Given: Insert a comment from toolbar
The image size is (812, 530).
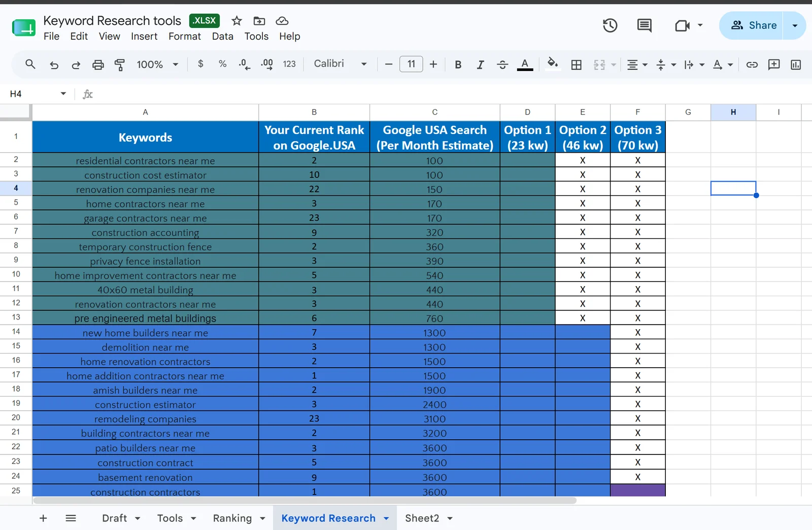Looking at the screenshot, I should (x=774, y=64).
